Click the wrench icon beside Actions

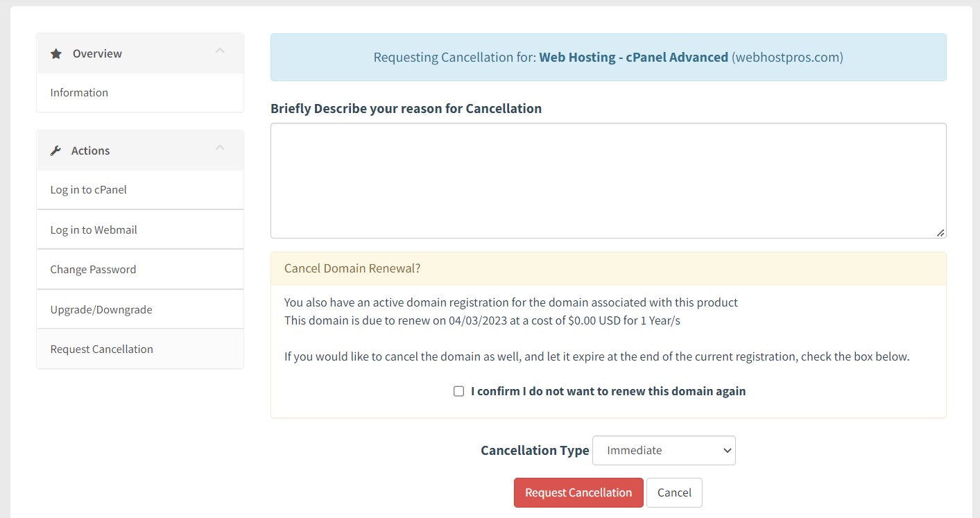[56, 150]
